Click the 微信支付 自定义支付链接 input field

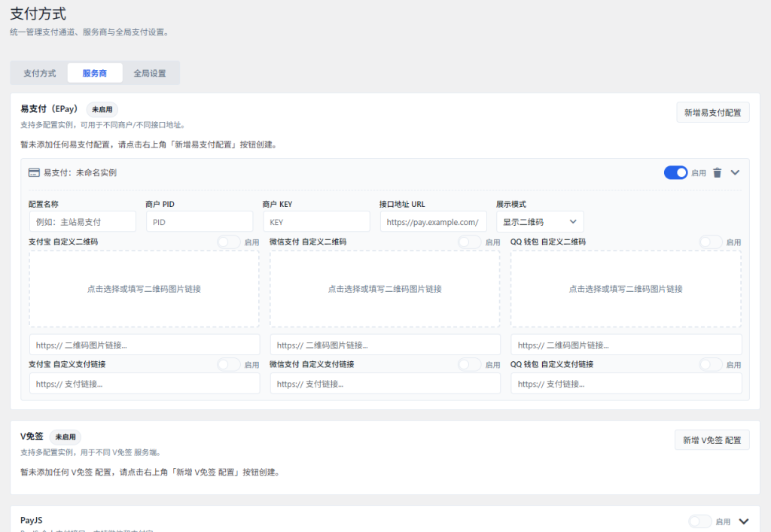pyautogui.click(x=385, y=384)
